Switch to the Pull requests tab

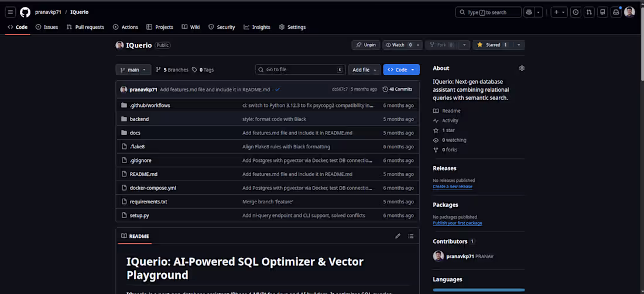85,27
